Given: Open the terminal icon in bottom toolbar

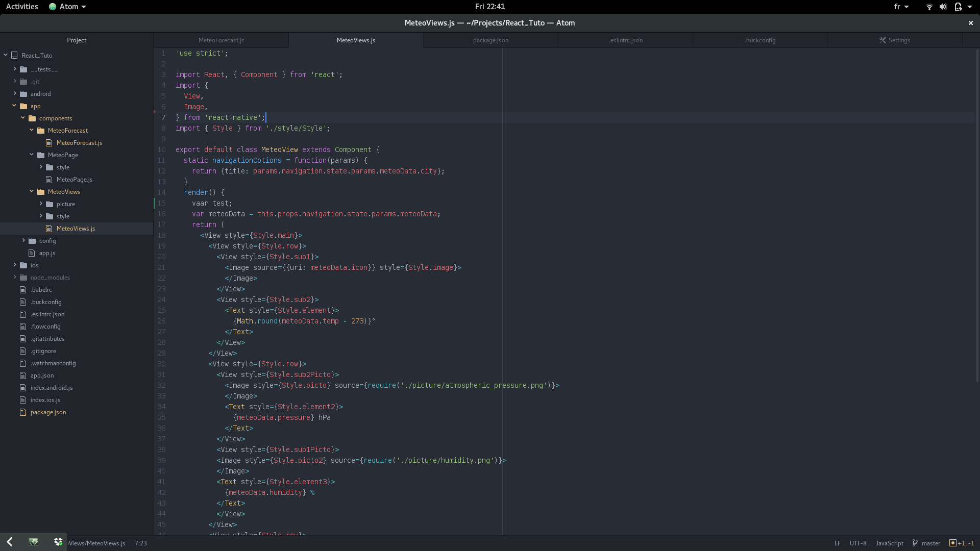Looking at the screenshot, I should point(34,542).
